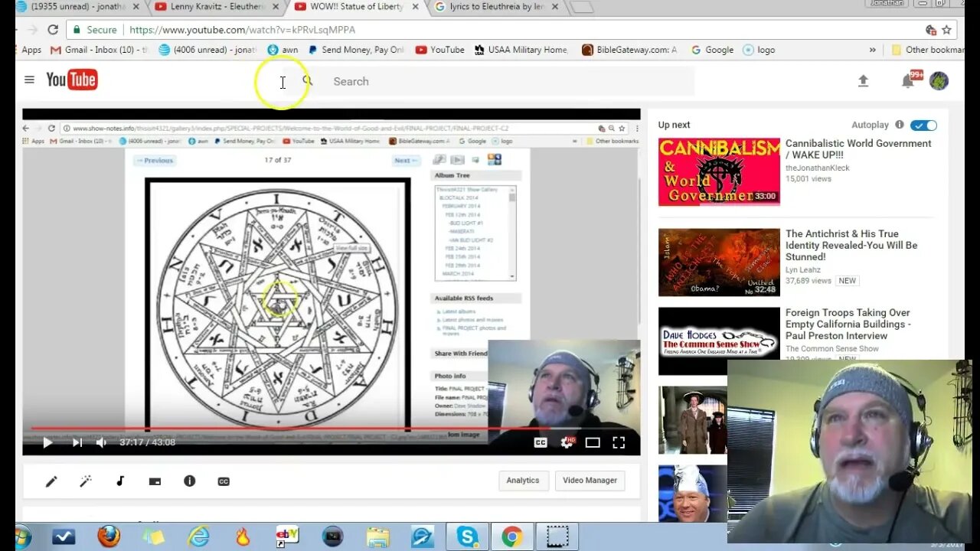The width and height of the screenshot is (980, 551).
Task: Open the Cannibalistic World Government / WAKE UP!!! title
Action: [858, 148]
